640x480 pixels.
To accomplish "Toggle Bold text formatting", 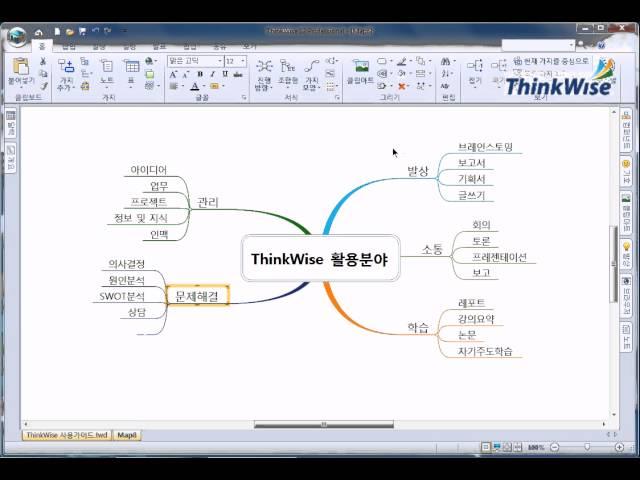I will tap(200, 74).
